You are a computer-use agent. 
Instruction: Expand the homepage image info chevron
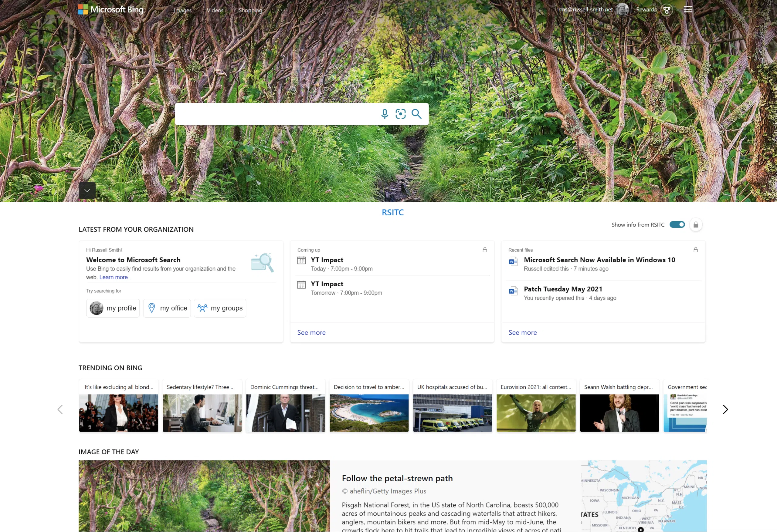[87, 190]
